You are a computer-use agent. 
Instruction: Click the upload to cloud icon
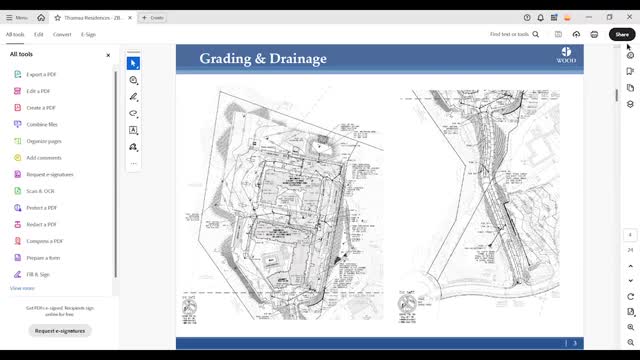coord(576,34)
